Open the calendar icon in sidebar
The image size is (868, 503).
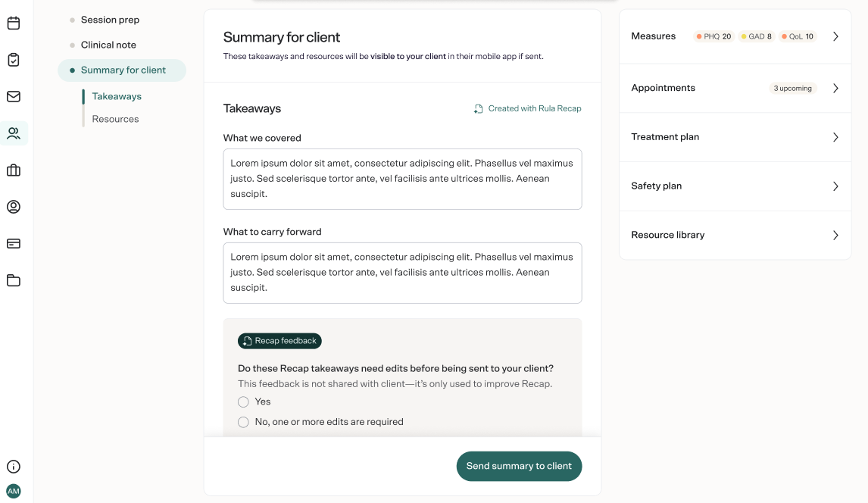[x=14, y=23]
